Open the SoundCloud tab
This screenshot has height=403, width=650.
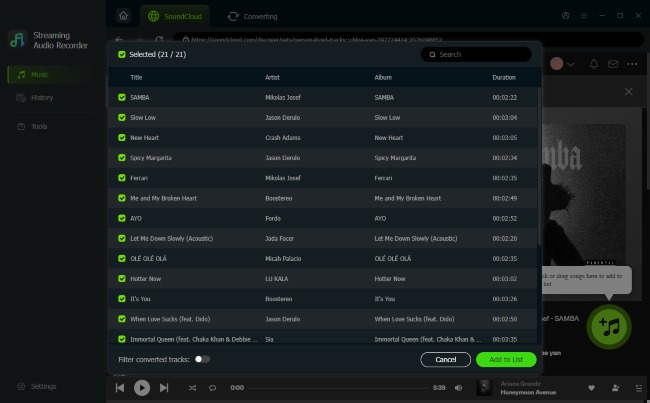pos(175,16)
